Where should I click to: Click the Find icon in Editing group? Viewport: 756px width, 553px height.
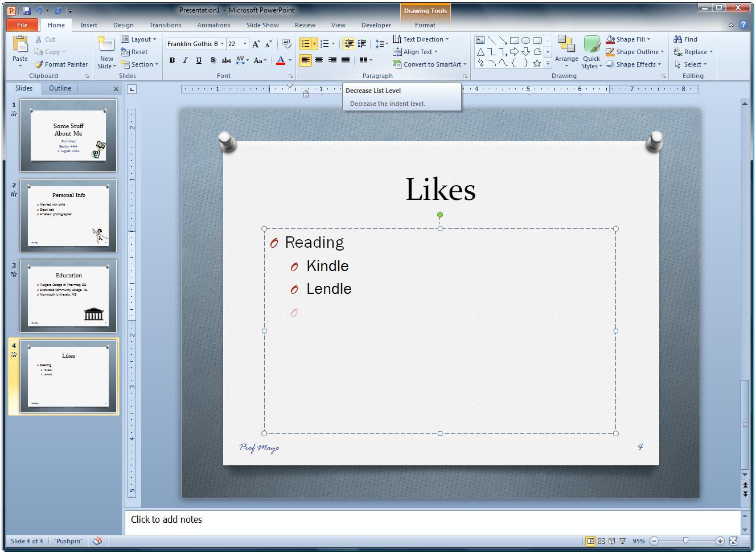[685, 39]
